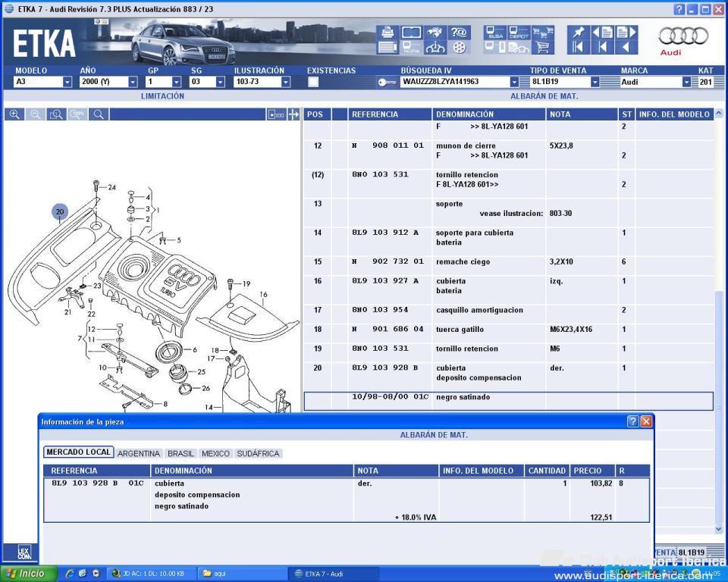
Task: Click the double-bar jump to first icon
Action: (x=579, y=47)
